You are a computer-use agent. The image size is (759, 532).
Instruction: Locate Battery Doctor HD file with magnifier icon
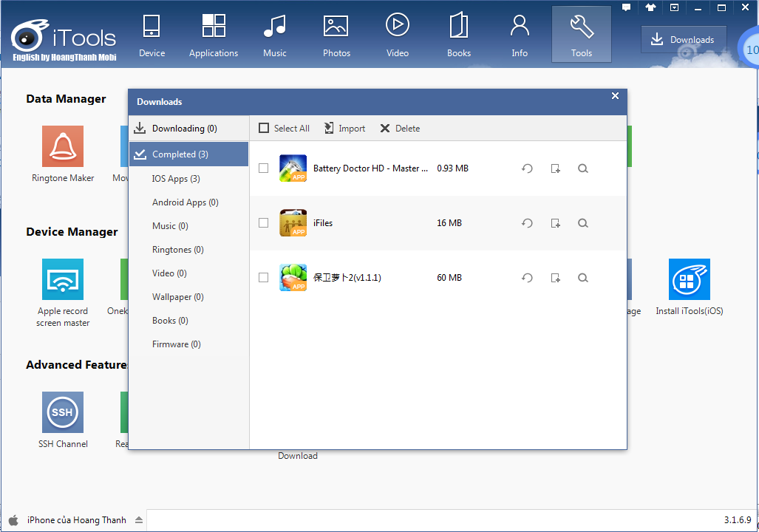(x=583, y=168)
